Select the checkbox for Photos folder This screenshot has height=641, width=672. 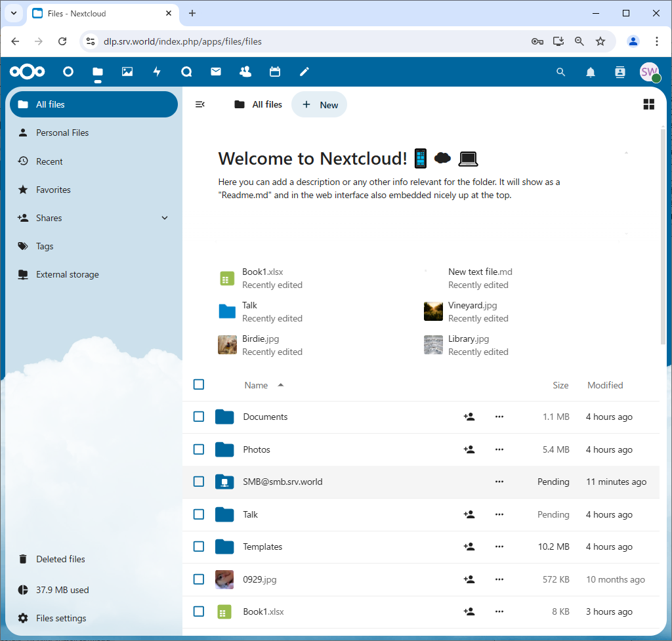tap(199, 449)
